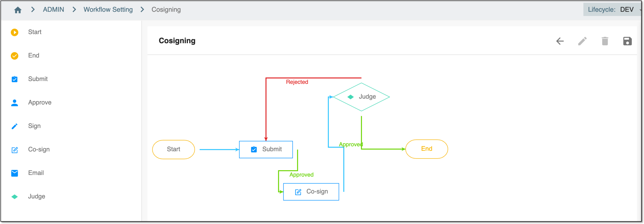Select the Judge label in the palette

[x=37, y=196]
